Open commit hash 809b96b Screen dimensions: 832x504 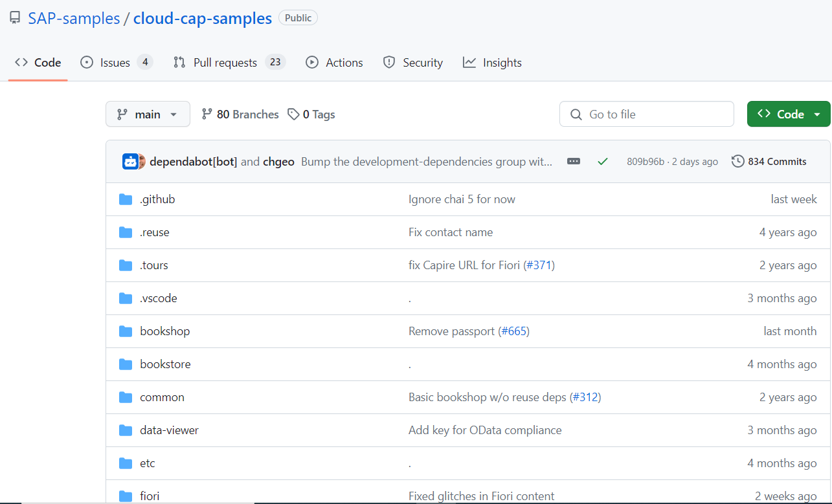pos(646,162)
